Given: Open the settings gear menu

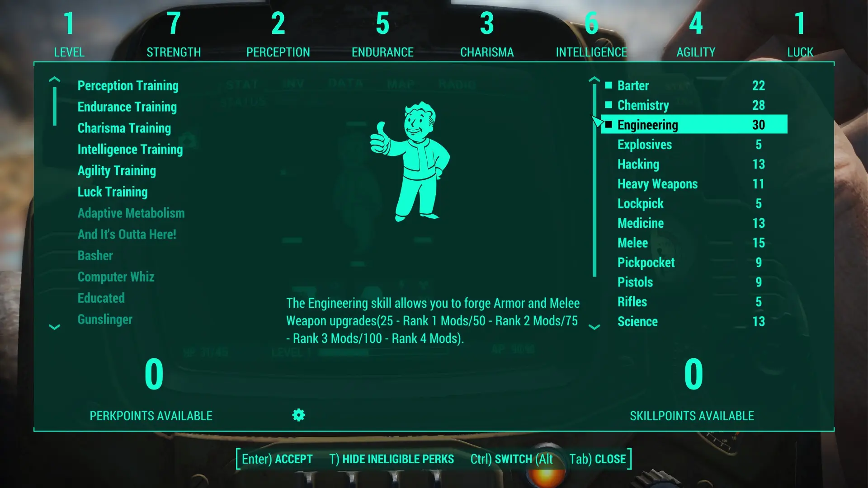Looking at the screenshot, I should tap(299, 415).
